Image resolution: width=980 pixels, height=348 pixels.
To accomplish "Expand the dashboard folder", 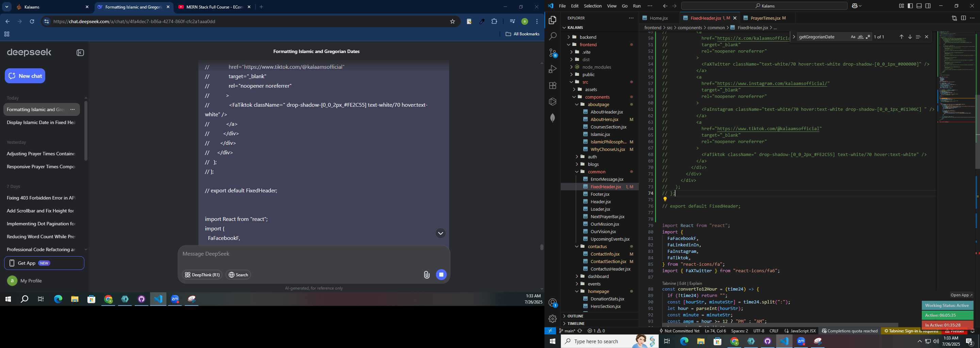I will pos(598,277).
